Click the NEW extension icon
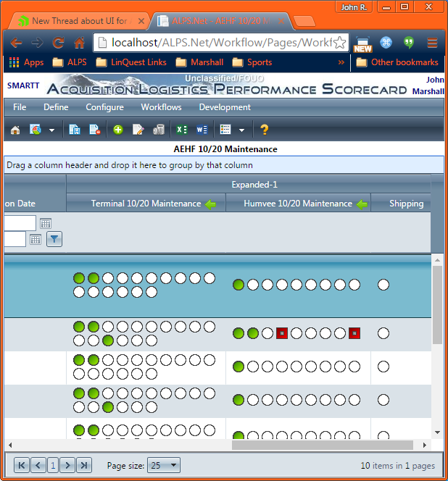The image size is (448, 481). [x=362, y=44]
